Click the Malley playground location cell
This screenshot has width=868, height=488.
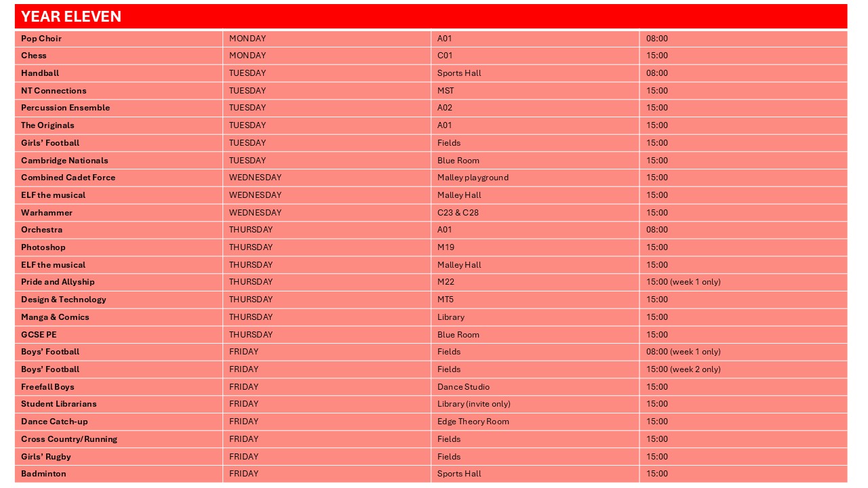[x=473, y=178]
